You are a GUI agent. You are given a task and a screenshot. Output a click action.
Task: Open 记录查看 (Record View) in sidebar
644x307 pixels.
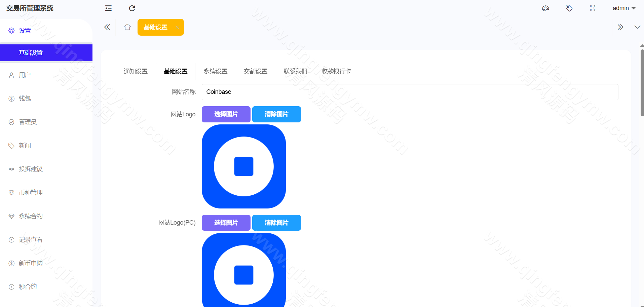coord(31,239)
